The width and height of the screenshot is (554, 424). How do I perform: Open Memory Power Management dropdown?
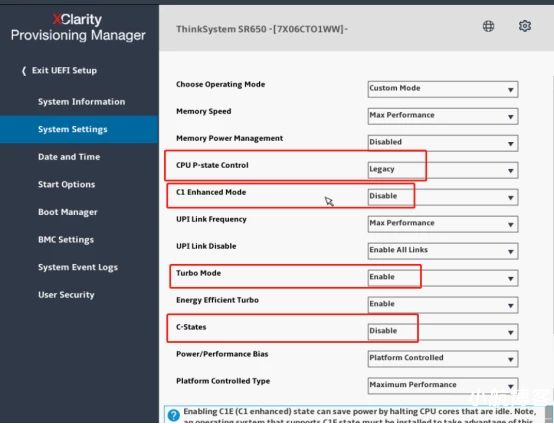pyautogui.click(x=443, y=143)
